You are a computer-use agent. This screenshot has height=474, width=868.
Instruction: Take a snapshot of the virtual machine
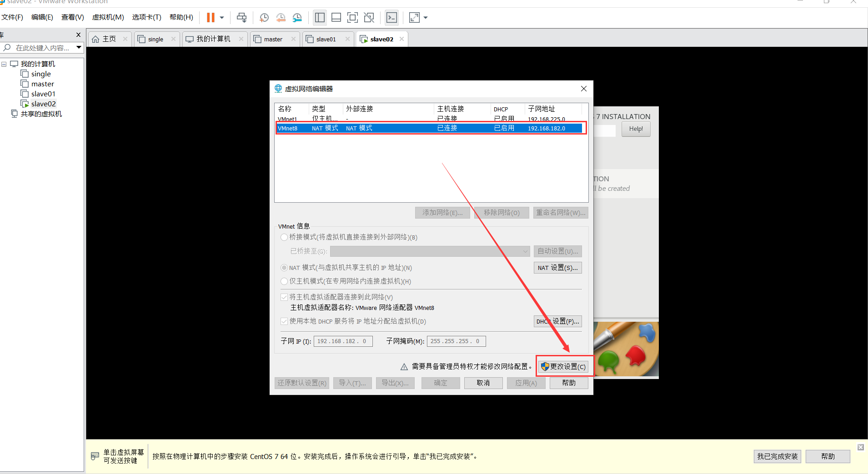[x=264, y=17]
